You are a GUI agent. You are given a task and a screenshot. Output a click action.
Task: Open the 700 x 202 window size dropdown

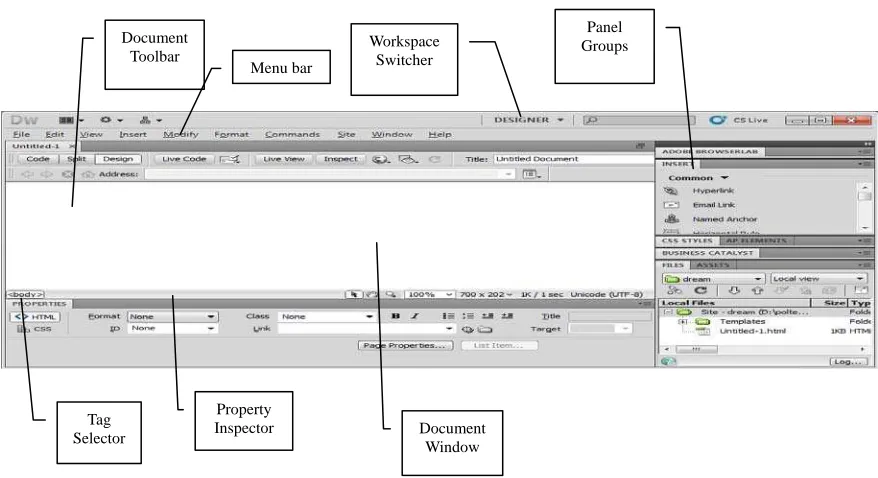pos(486,294)
